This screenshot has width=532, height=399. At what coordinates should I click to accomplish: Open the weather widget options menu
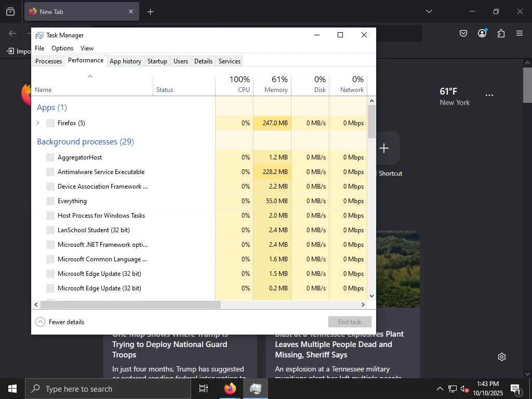(x=489, y=96)
